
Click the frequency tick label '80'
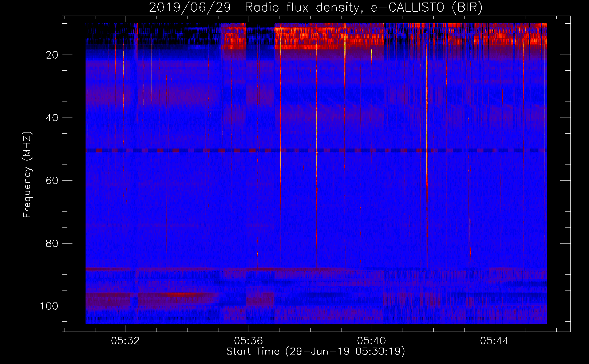pos(52,243)
